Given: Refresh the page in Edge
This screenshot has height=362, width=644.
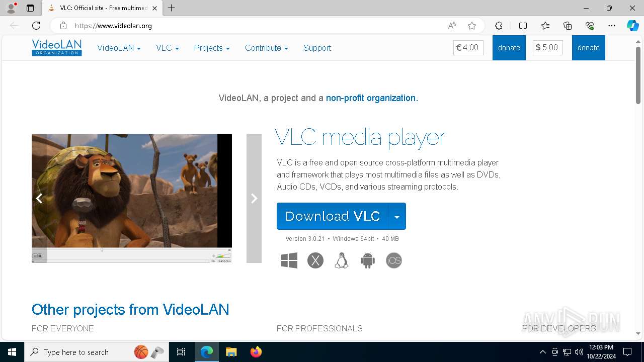Looking at the screenshot, I should coord(36,26).
